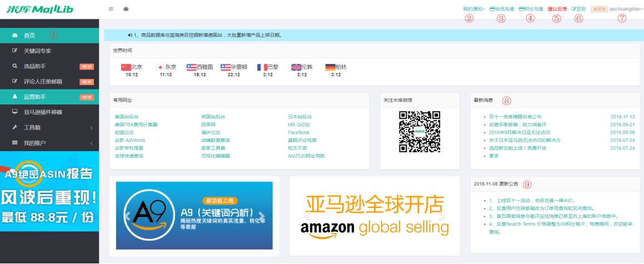Click the Japan flag for 东京 time
644x264 pixels.
click(x=160, y=67)
